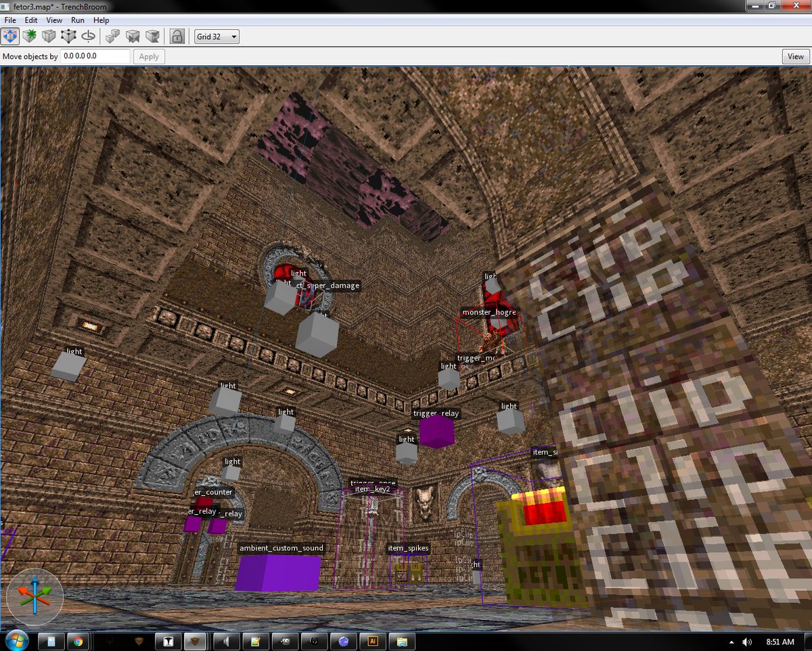The width and height of the screenshot is (812, 651).
Task: Click the Flip horizontally toolbar icon
Action: 133,36
